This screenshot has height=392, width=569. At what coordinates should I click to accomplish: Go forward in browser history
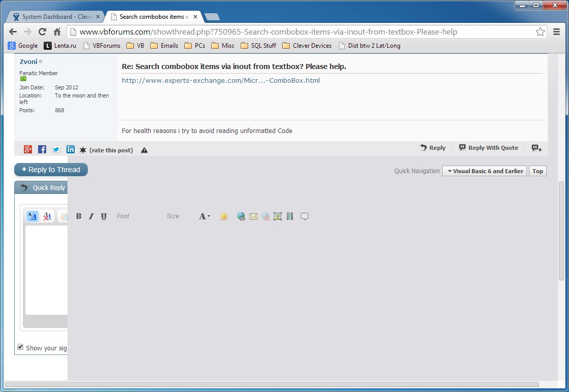27,32
